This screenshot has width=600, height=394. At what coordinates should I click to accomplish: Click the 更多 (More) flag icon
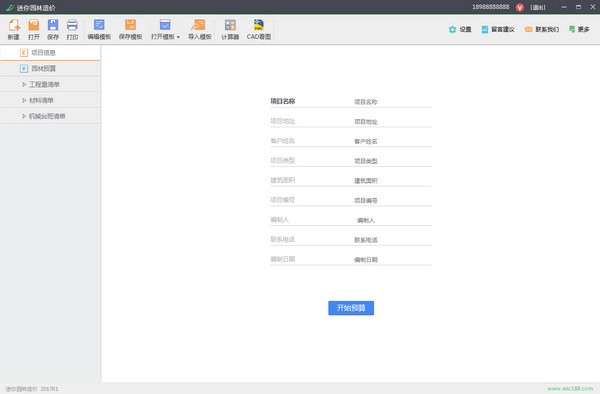[572, 29]
